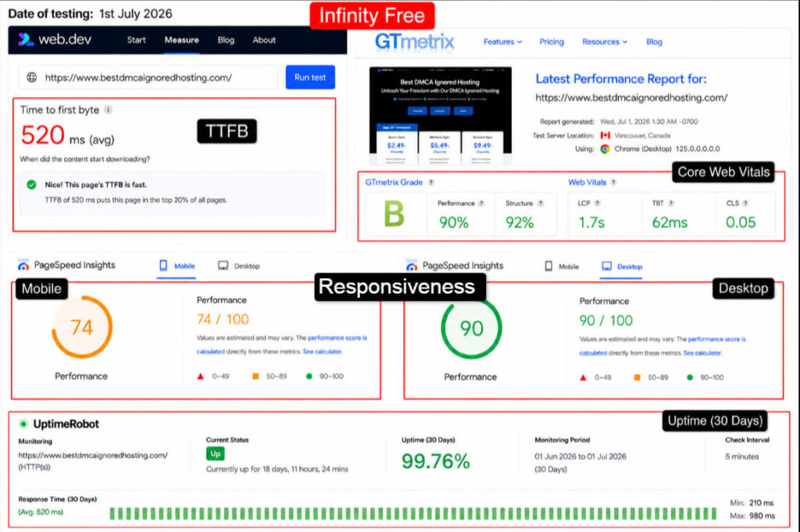Click the web.dev logo icon
The width and height of the screenshot is (800, 532).
point(26,40)
